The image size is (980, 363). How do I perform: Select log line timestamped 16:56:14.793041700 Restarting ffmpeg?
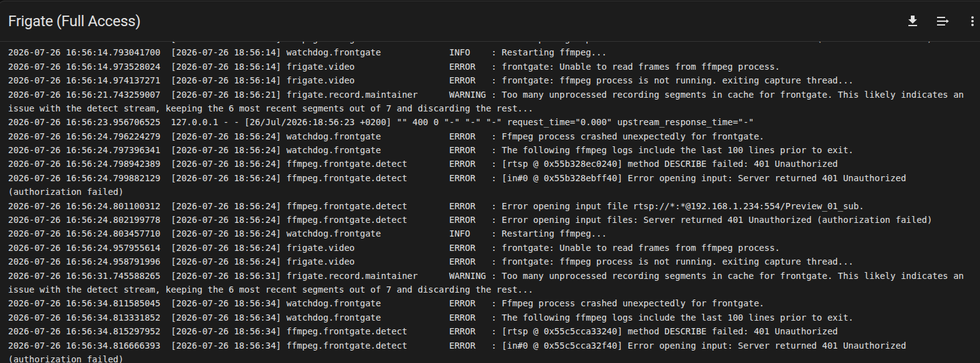tap(307, 52)
